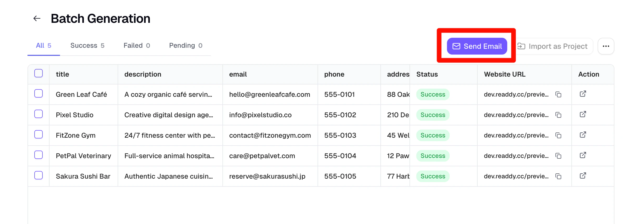
Task: Select all rows with the header checkbox
Action: tap(39, 73)
